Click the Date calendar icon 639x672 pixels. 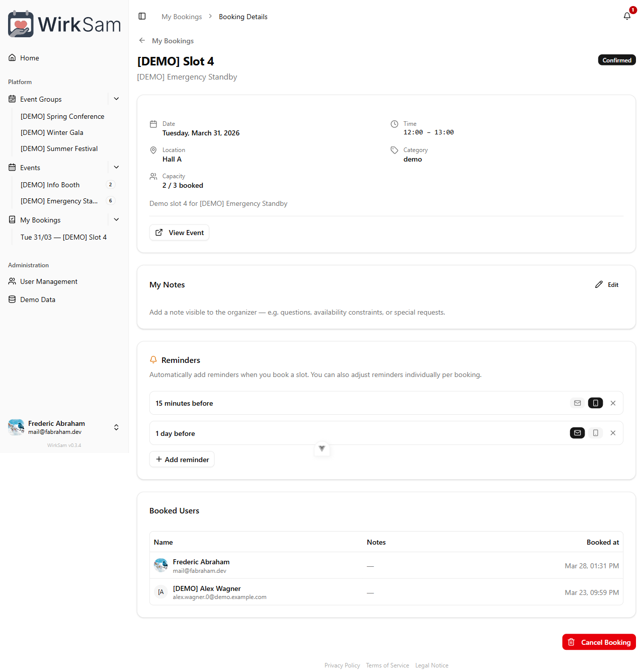pyautogui.click(x=153, y=124)
